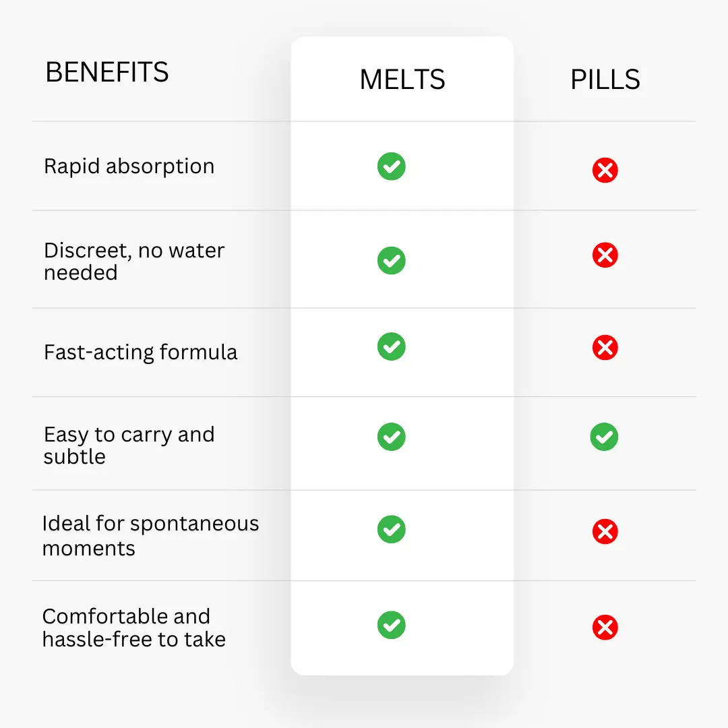This screenshot has height=728, width=728.
Task: Click the Comfortable and hassle-free to take text
Action: tap(133, 628)
